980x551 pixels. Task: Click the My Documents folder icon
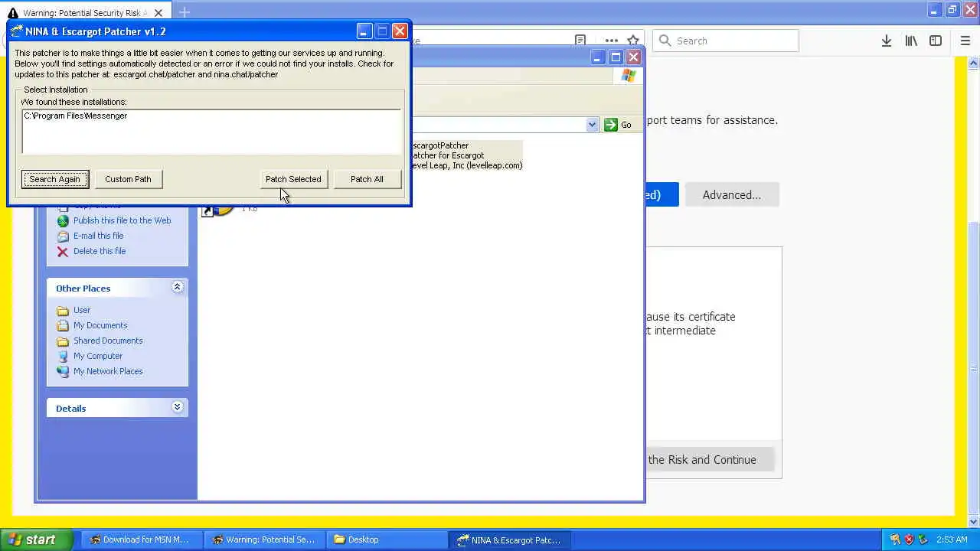click(x=63, y=326)
